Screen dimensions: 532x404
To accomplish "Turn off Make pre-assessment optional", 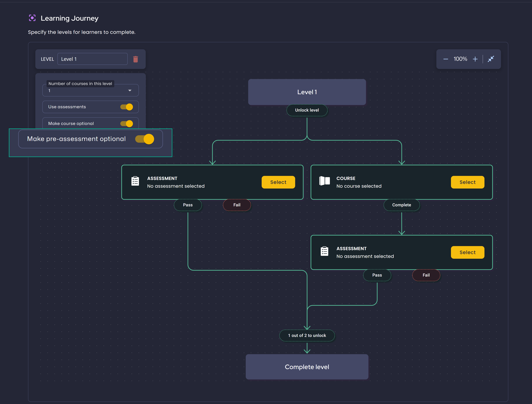I will 144,139.
